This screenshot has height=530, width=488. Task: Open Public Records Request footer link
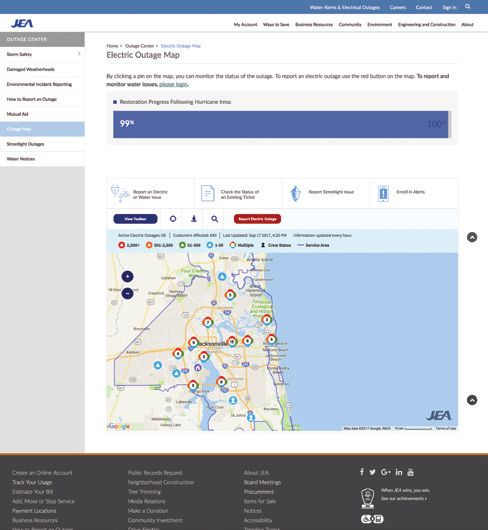click(155, 473)
